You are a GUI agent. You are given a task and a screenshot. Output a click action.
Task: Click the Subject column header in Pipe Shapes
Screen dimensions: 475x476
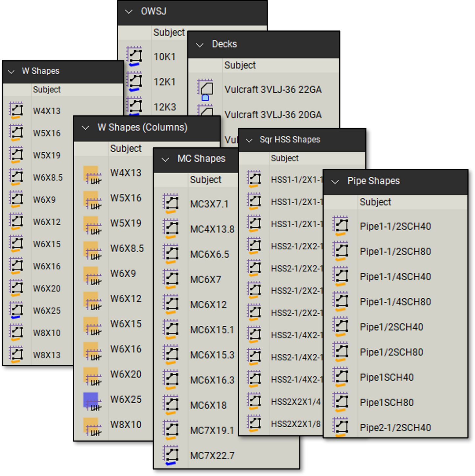[375, 202]
